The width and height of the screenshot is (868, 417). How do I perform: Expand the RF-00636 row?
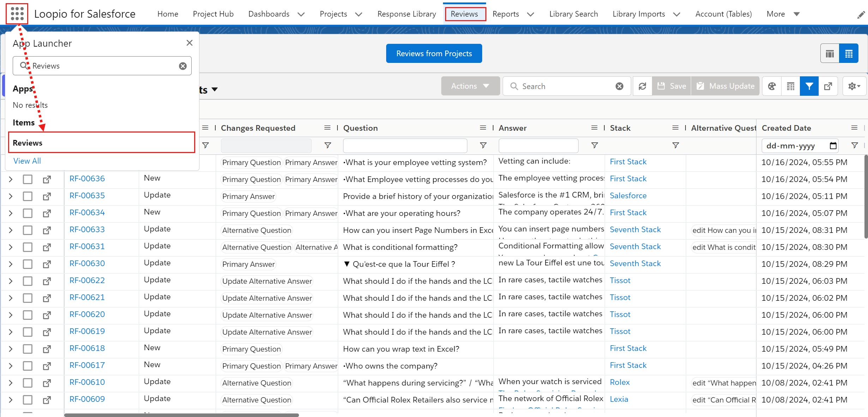pos(11,180)
